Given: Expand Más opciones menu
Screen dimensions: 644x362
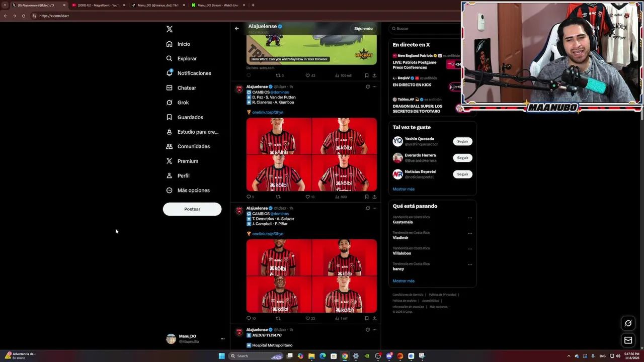Looking at the screenshot, I should click(x=188, y=191).
